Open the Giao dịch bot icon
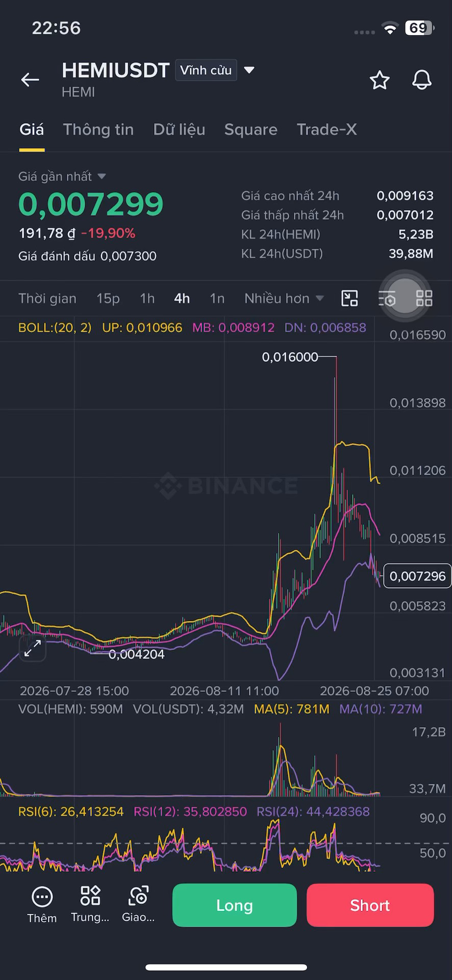This screenshot has width=452, height=980. coord(138,904)
